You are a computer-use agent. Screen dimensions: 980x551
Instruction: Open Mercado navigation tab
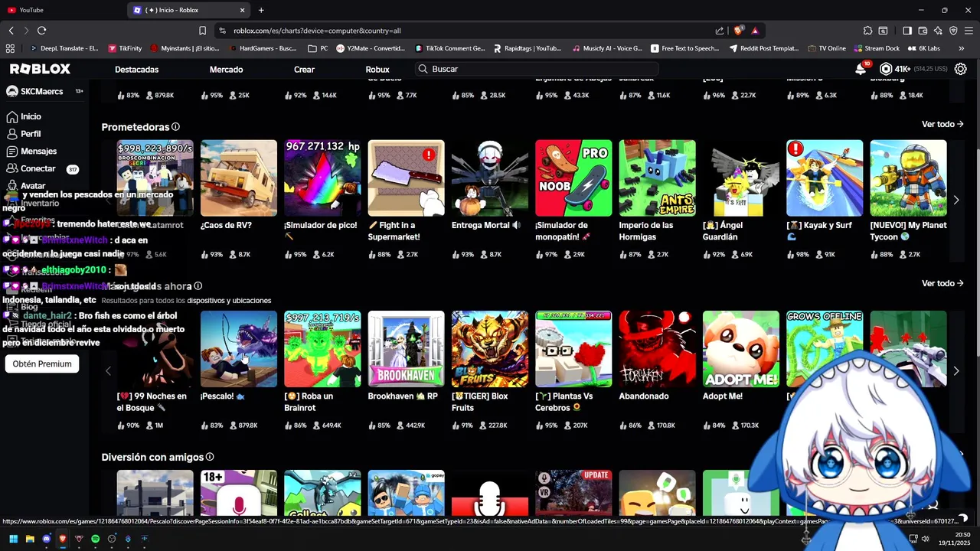coord(226,69)
